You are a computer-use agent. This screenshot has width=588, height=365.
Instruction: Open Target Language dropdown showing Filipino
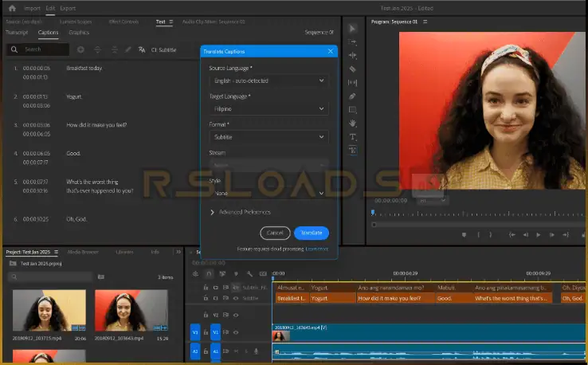(x=269, y=109)
